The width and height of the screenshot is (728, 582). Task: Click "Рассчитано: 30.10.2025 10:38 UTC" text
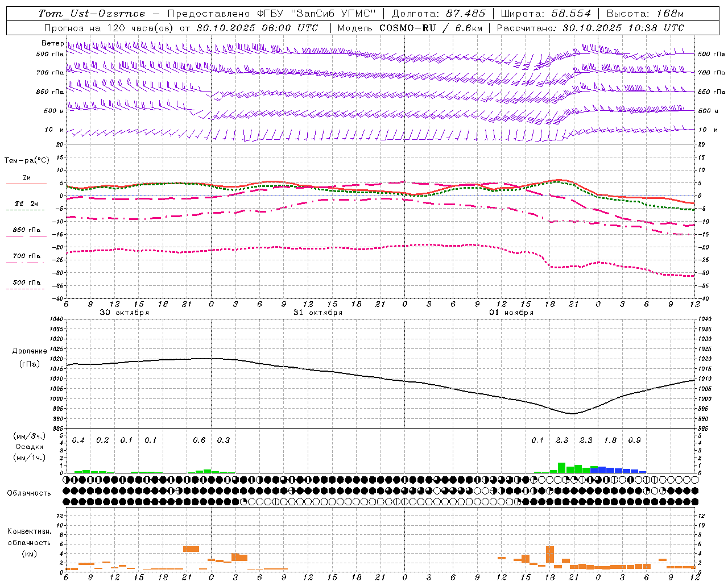(590, 28)
